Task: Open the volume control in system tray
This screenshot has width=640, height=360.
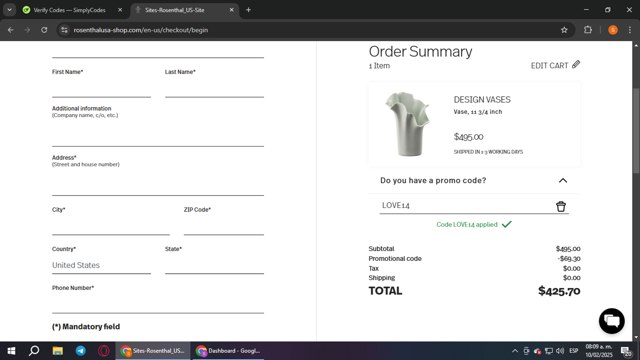Action: pos(560,351)
